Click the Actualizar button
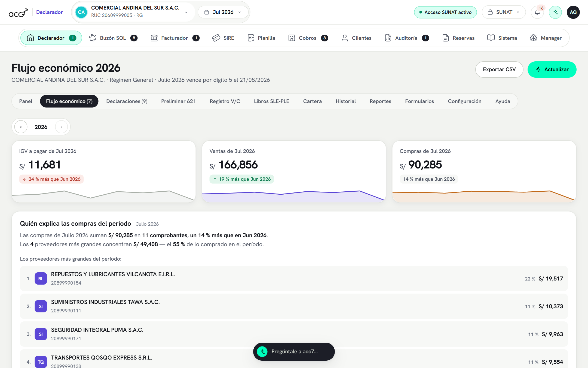Image resolution: width=588 pixels, height=368 pixels. coord(552,70)
